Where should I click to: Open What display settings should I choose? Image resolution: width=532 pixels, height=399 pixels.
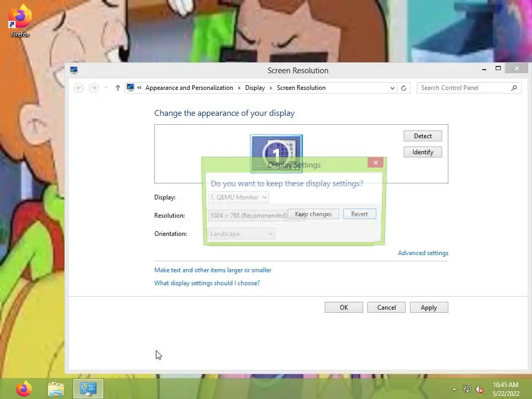point(207,283)
